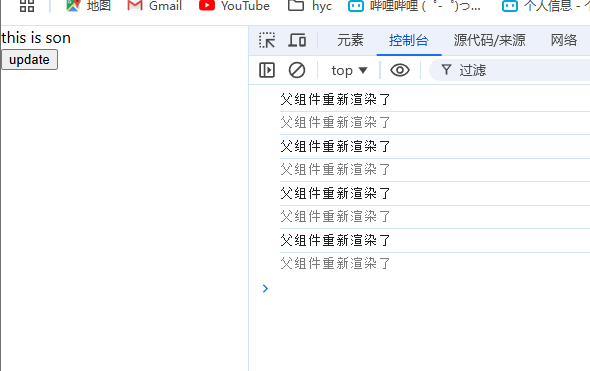Open the top context dropdown
Viewport: 590px width, 371px height.
(349, 70)
